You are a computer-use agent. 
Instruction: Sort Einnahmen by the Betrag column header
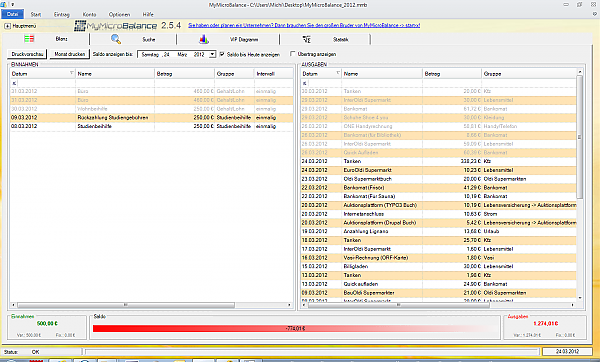point(184,73)
